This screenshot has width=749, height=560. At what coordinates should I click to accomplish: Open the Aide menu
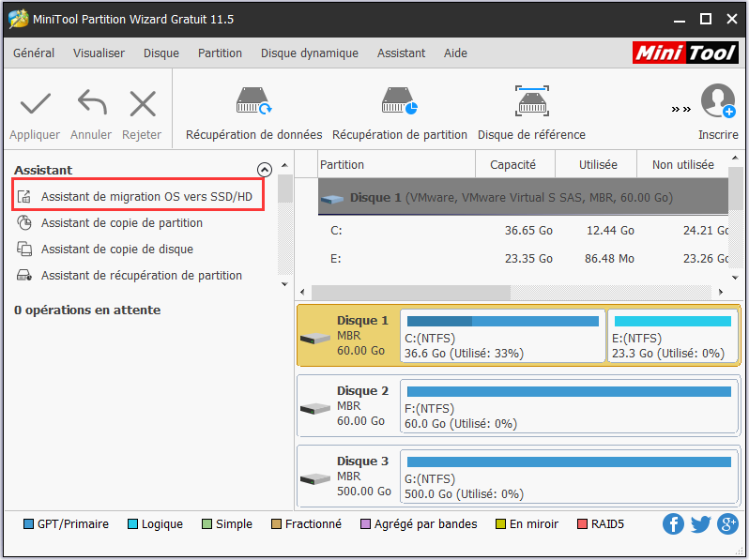click(x=456, y=53)
